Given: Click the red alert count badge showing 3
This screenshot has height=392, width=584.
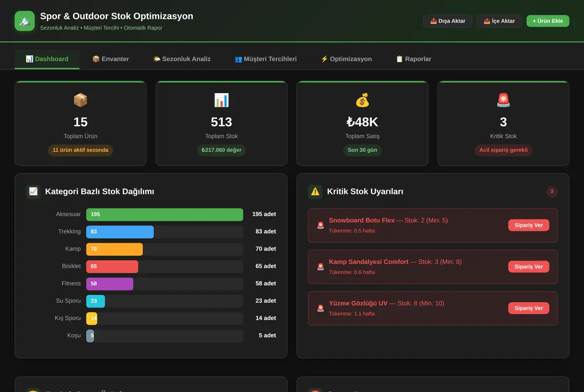Looking at the screenshot, I should point(552,192).
